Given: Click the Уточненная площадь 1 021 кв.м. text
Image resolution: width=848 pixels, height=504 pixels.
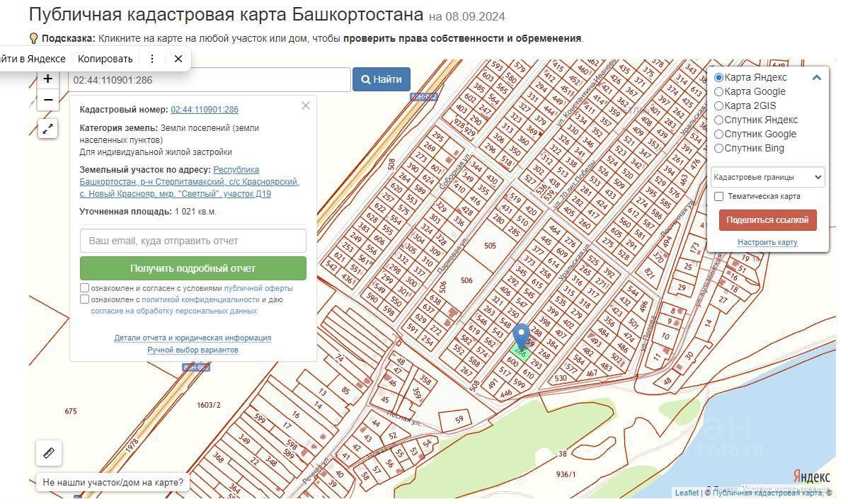Looking at the screenshot, I should pos(148,212).
